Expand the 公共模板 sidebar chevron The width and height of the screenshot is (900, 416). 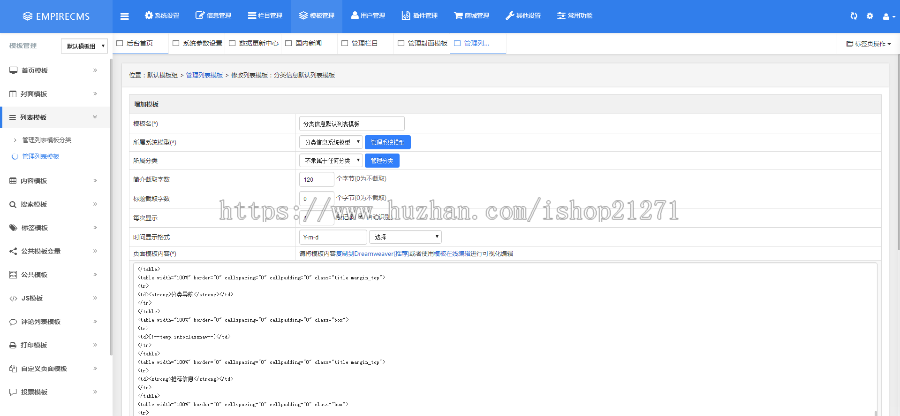click(x=95, y=274)
